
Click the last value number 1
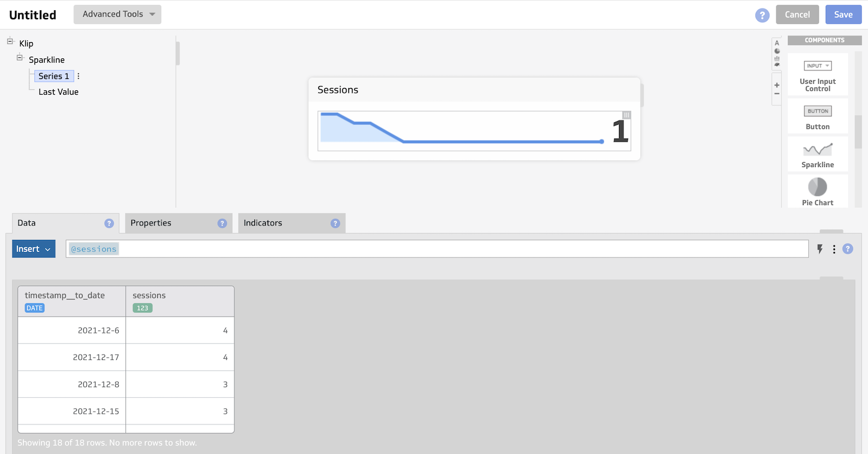(x=620, y=131)
